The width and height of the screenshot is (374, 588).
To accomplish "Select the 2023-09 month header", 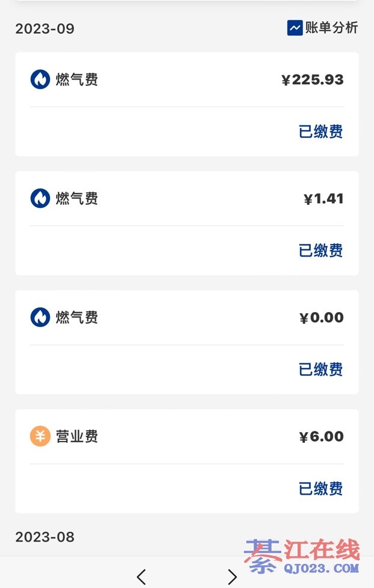I will point(45,29).
